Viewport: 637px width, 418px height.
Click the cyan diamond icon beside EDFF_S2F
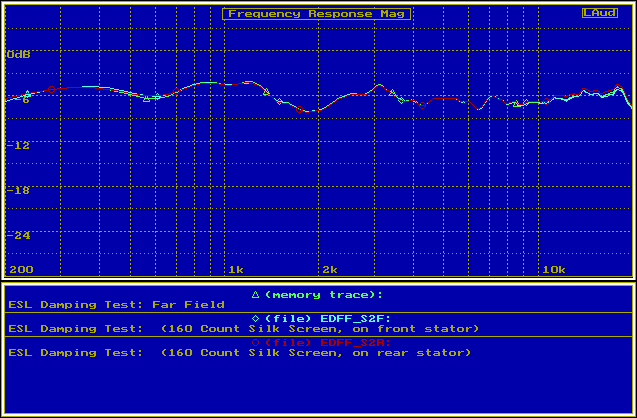[255, 319]
